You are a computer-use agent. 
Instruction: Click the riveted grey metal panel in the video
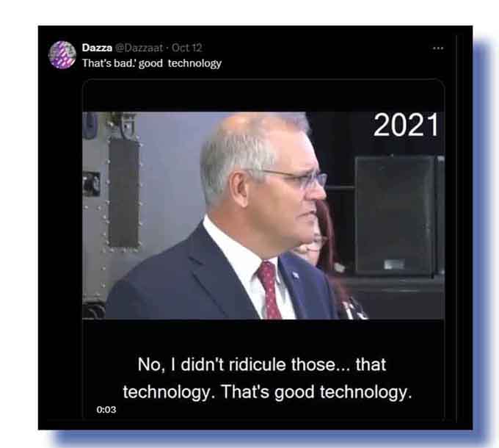(124, 192)
